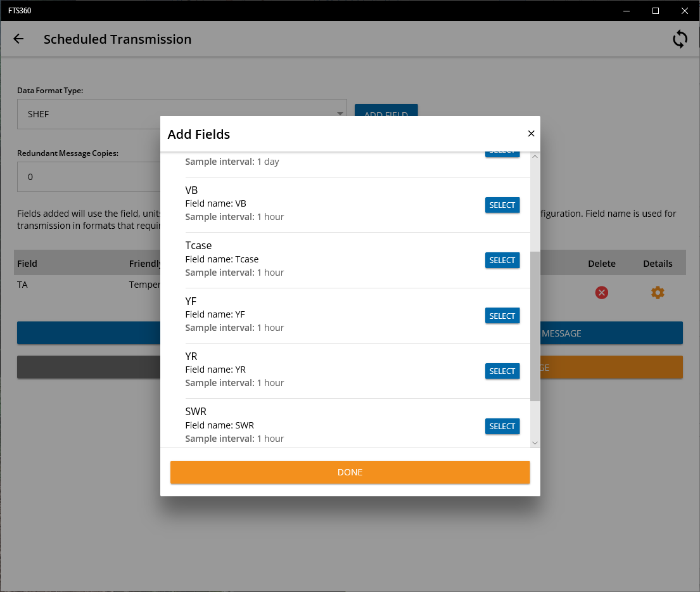Select the SWR field
Image resolution: width=700 pixels, height=592 pixels.
tap(502, 426)
